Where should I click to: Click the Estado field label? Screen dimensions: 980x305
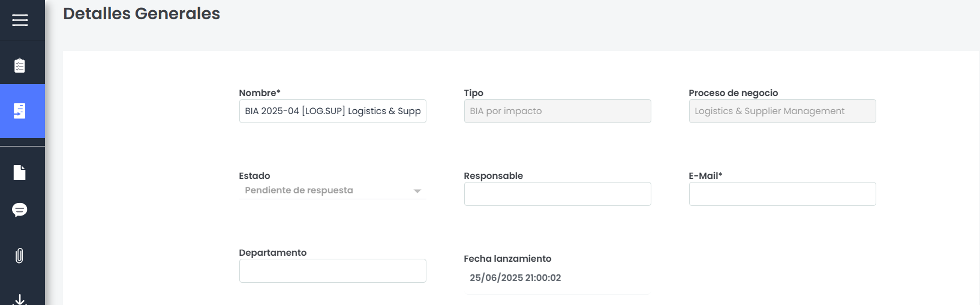click(254, 176)
